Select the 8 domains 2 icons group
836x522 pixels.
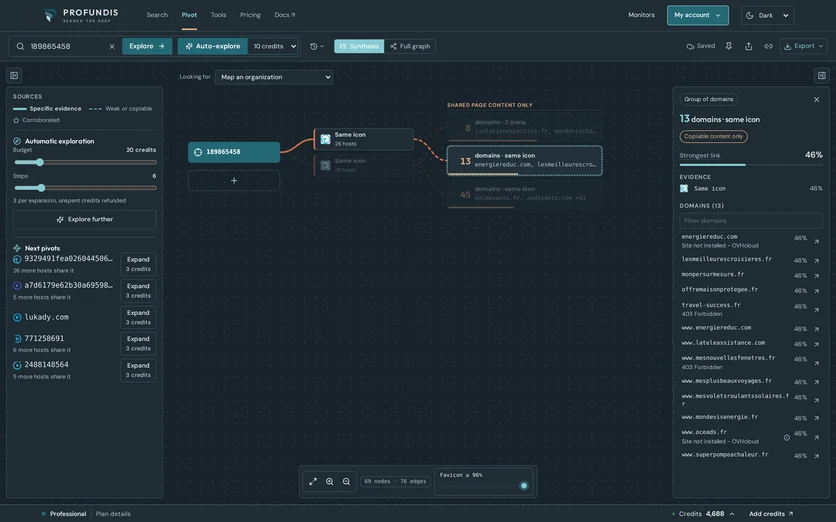(525, 127)
